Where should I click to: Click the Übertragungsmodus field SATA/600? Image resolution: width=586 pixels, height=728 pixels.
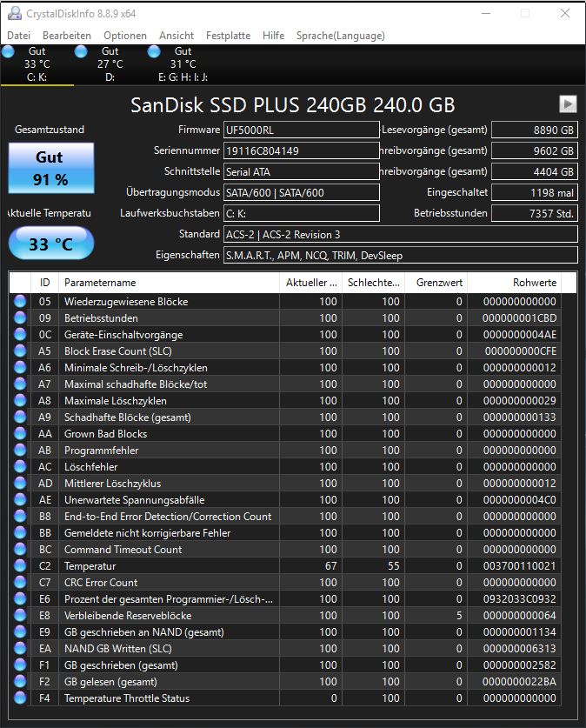[x=302, y=193]
